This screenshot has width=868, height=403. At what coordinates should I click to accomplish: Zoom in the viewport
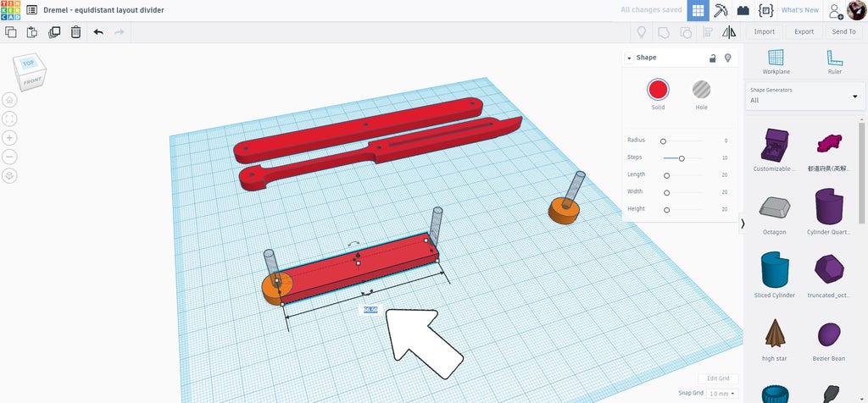9,138
